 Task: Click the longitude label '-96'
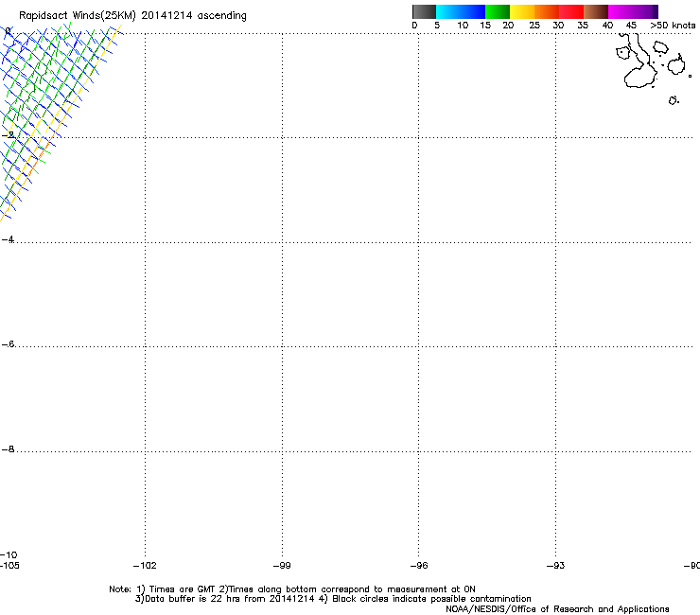(x=419, y=566)
